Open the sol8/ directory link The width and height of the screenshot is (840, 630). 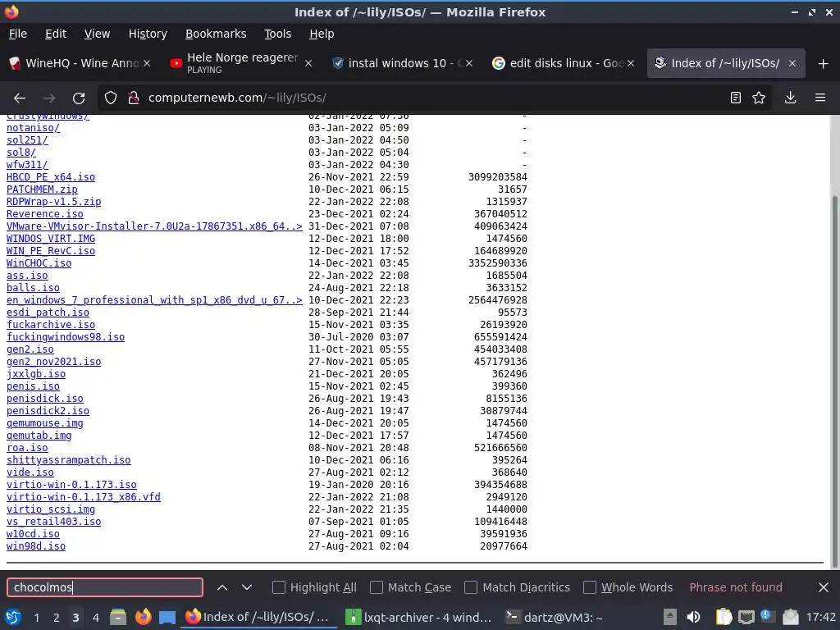[x=21, y=153]
